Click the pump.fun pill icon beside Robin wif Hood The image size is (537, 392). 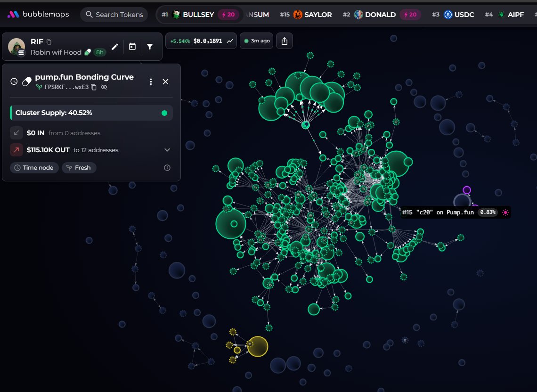pyautogui.click(x=88, y=52)
